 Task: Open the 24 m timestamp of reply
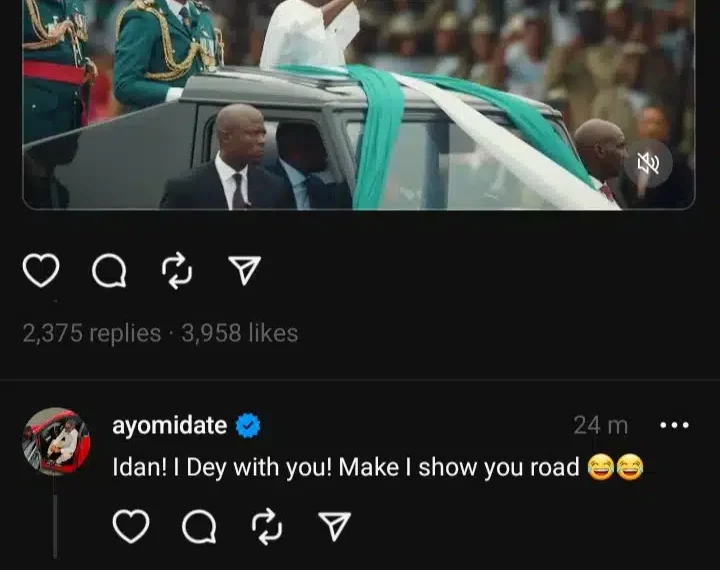(600, 425)
